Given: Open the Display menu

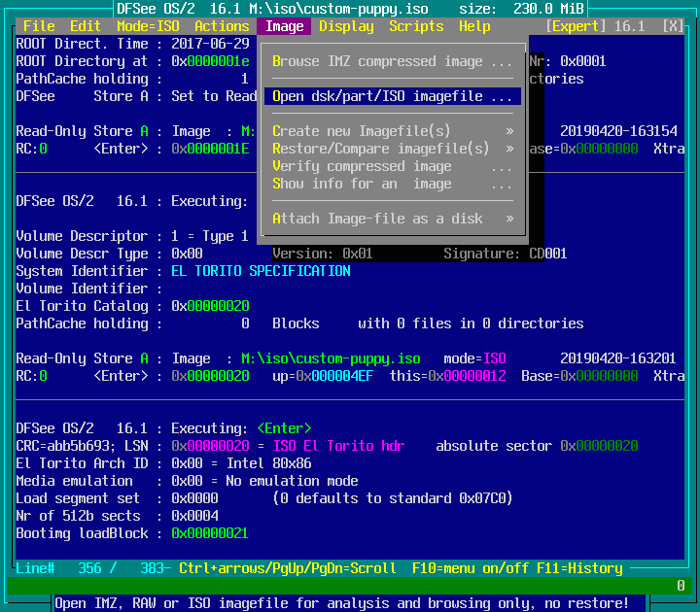Looking at the screenshot, I should coord(346,26).
